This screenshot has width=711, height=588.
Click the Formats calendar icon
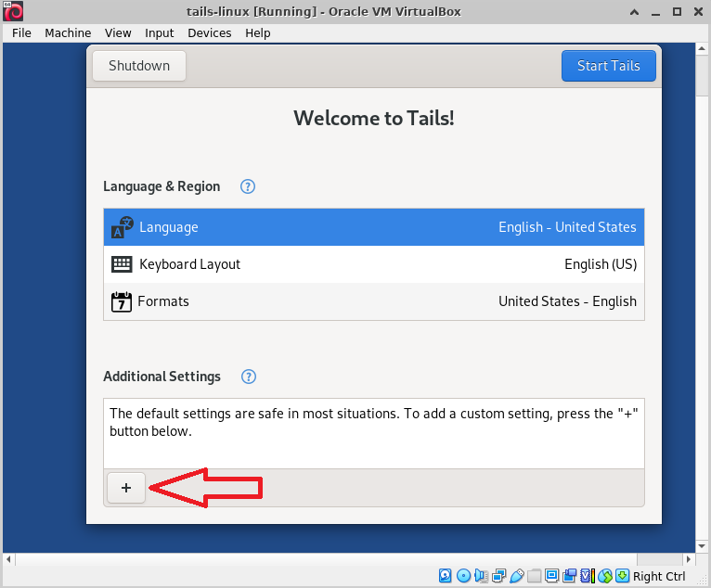122,301
